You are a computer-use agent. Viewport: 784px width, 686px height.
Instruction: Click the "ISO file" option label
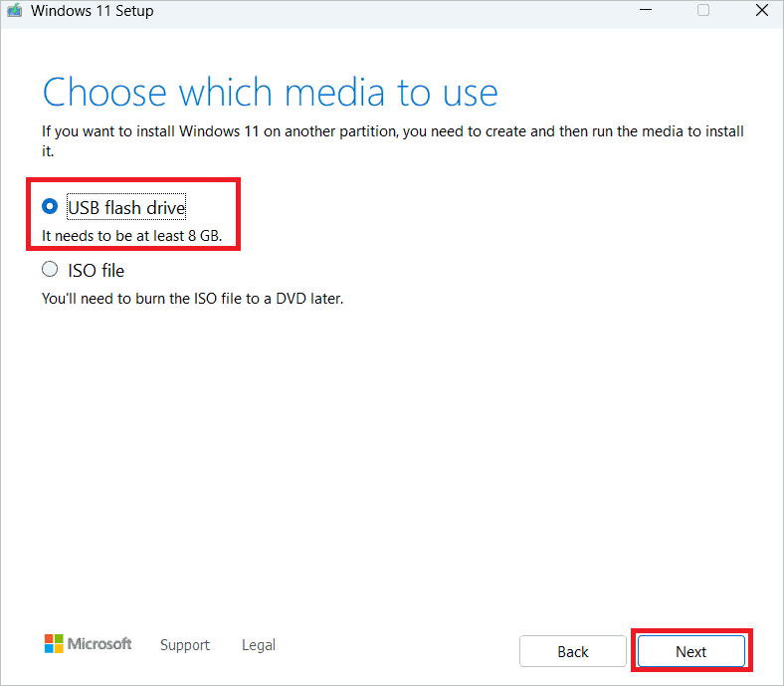(x=96, y=270)
